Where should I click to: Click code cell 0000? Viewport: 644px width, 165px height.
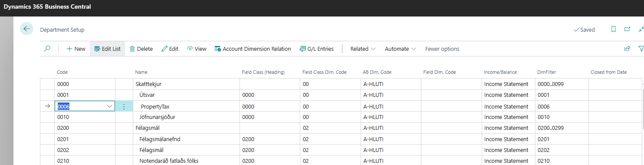click(85, 84)
